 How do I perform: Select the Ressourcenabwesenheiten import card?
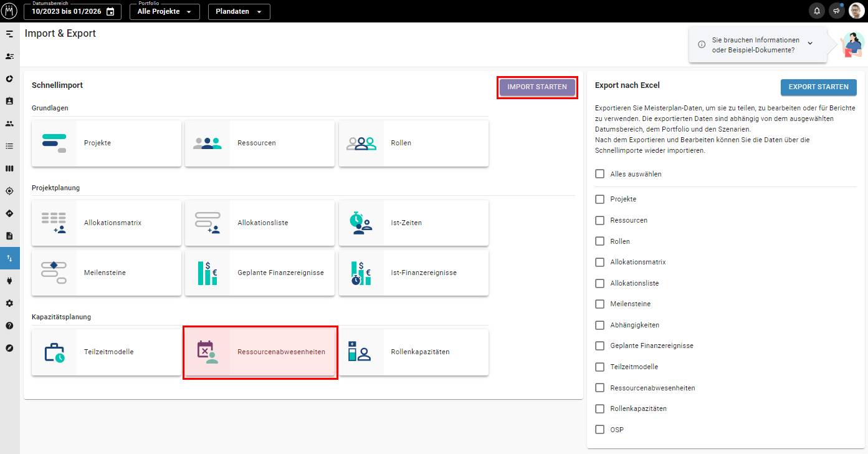pyautogui.click(x=260, y=352)
